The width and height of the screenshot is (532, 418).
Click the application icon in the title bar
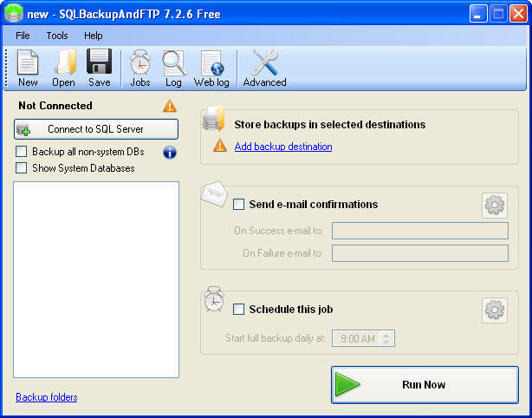(x=14, y=13)
